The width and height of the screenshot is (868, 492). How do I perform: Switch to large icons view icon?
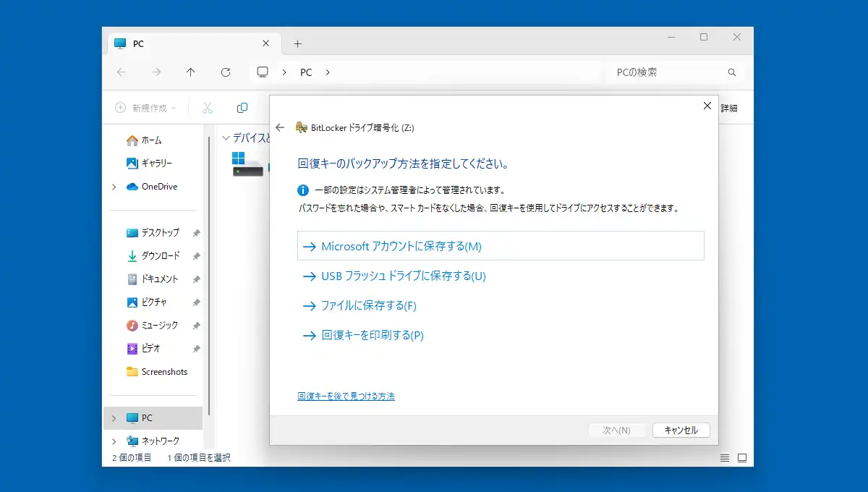pos(741,458)
